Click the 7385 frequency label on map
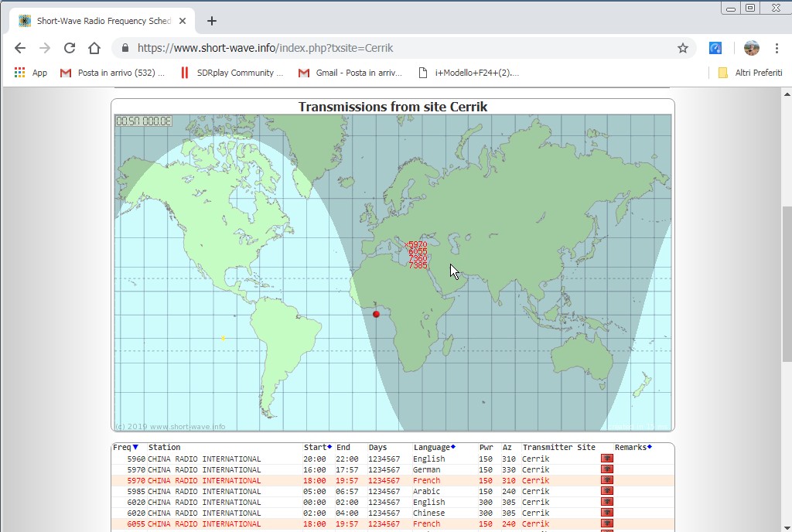Image resolution: width=792 pixels, height=532 pixels. pos(418,265)
